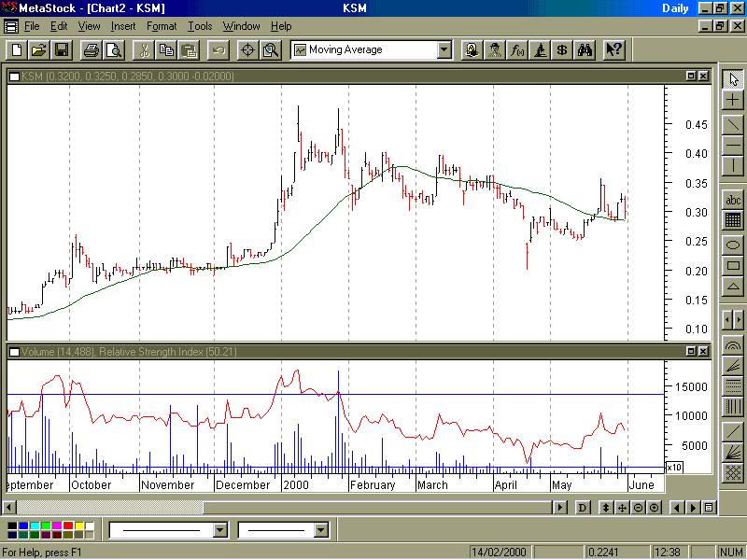Select the Gann Line tool
This screenshot has height=560, width=747.
pyautogui.click(x=733, y=431)
